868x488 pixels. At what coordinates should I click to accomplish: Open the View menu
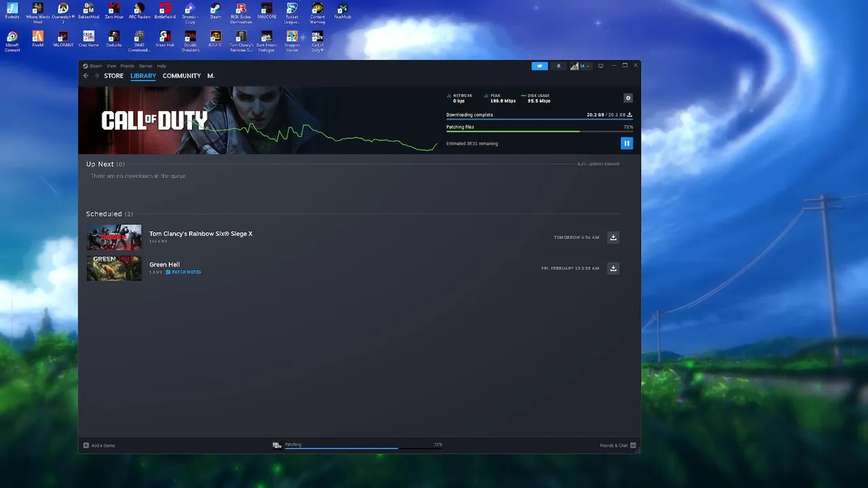(111, 66)
